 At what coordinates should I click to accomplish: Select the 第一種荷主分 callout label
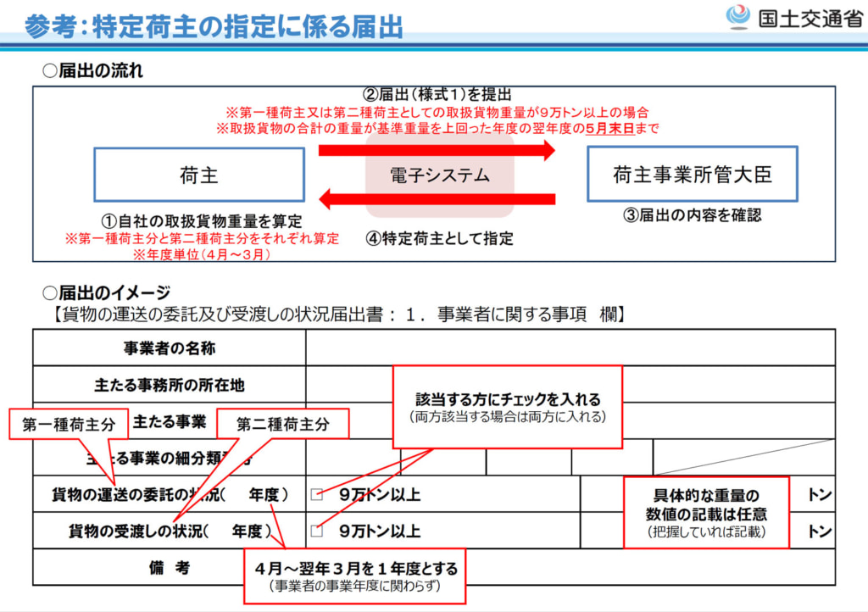66,422
